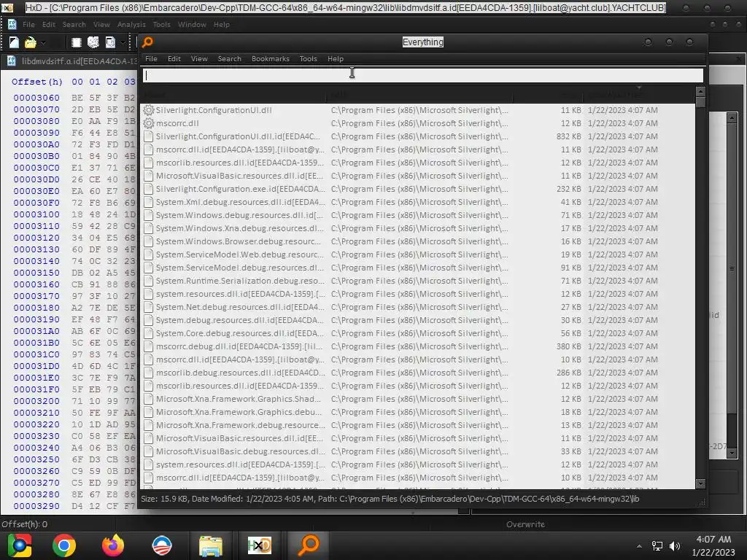
Task: Open the File menu in Everything
Action: click(x=152, y=58)
